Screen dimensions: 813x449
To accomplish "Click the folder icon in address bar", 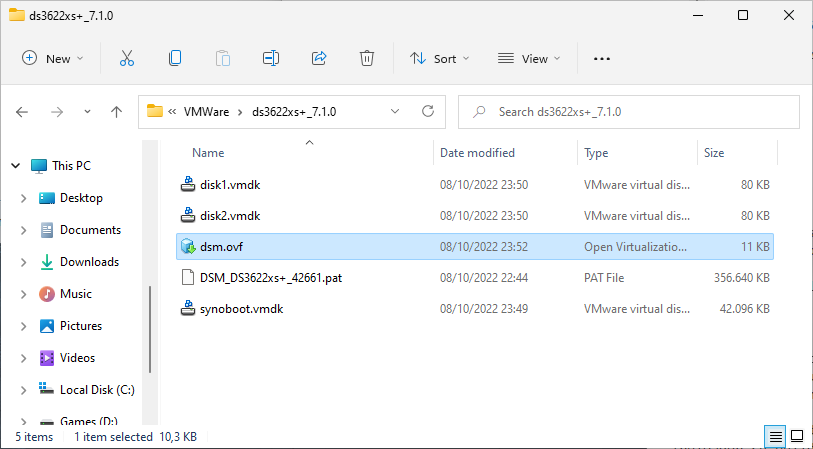I will coord(155,111).
